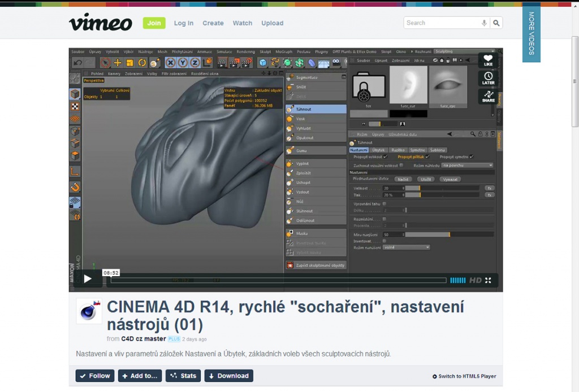Click the Uložit preset button

point(426,179)
